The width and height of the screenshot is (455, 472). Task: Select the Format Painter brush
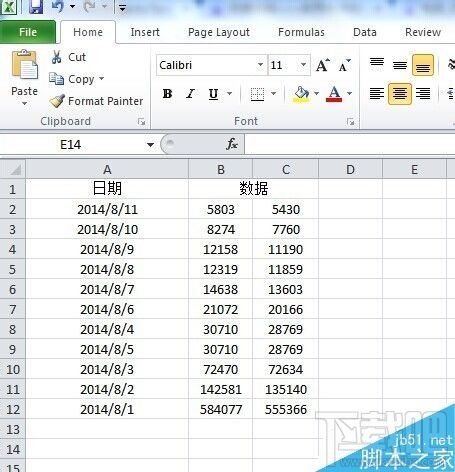click(x=57, y=101)
